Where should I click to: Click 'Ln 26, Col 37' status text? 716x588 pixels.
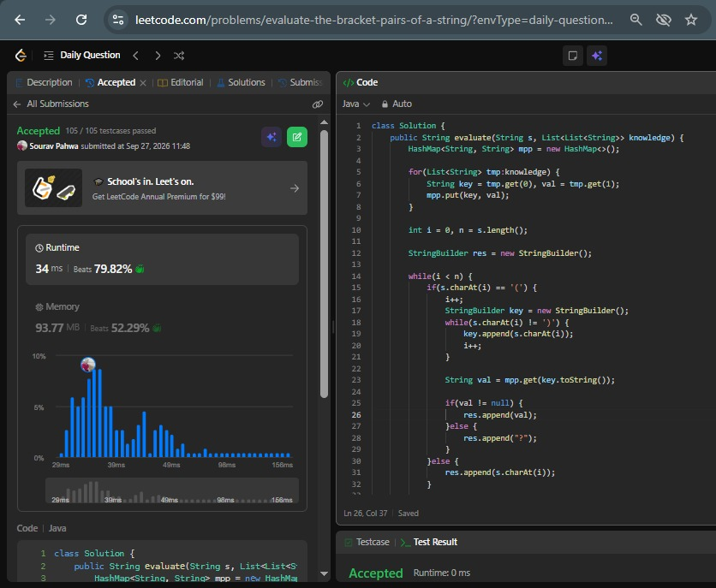click(366, 514)
